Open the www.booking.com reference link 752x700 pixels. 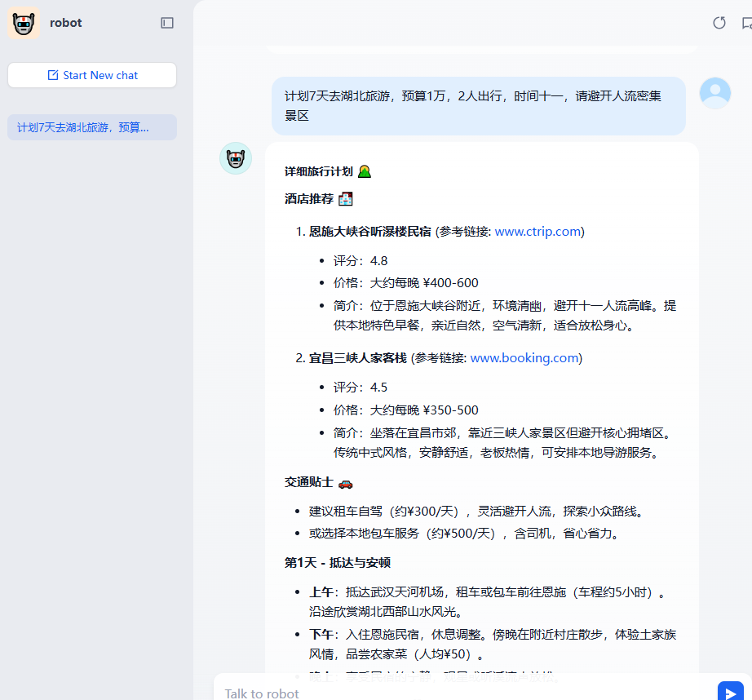tap(524, 358)
